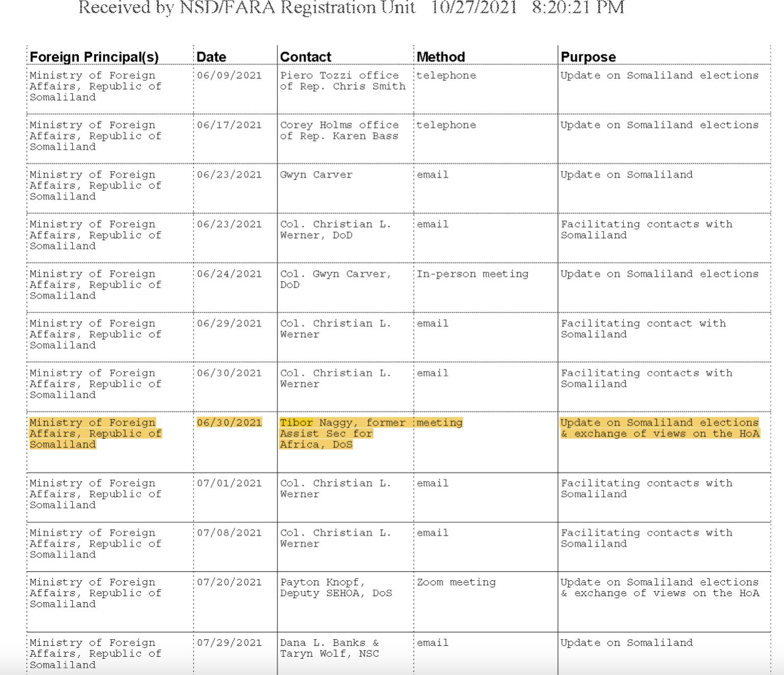Image resolution: width=784 pixels, height=675 pixels.
Task: Click the Werner contact in the 06/29/2021 row
Action: point(335,329)
